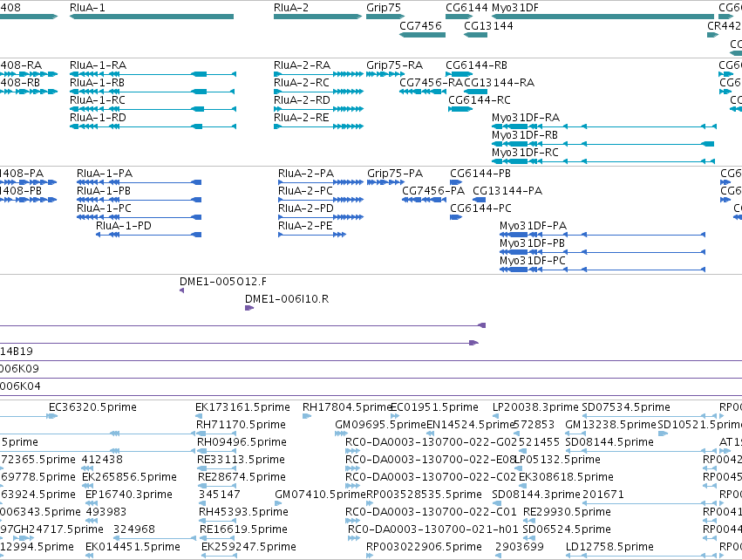This screenshot has height=560, width=742.
Task: Select EST RE28674.5prime
Action: point(242,476)
